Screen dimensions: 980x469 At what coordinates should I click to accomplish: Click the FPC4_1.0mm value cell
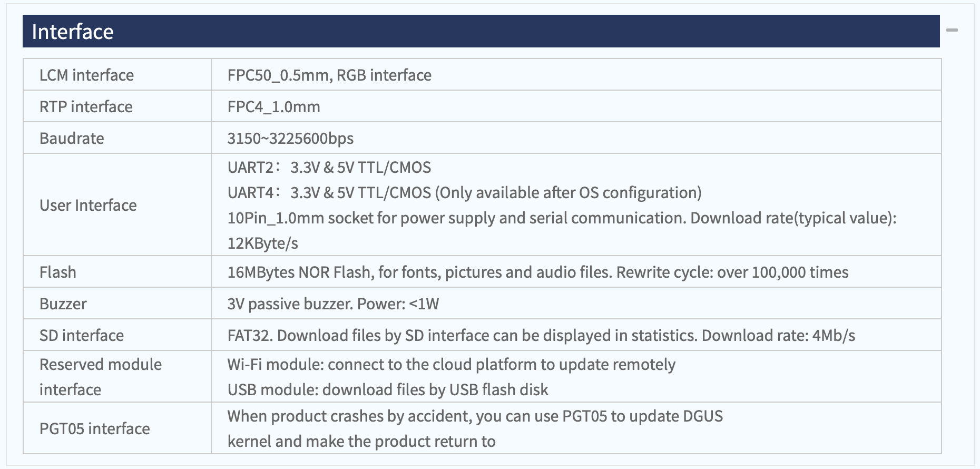pyautogui.click(x=576, y=106)
